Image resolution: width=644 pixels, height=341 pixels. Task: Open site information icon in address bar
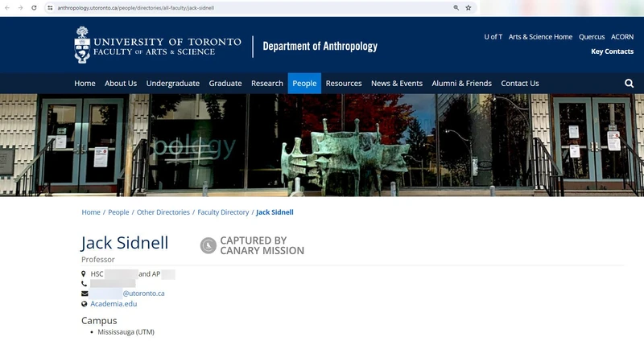(50, 8)
